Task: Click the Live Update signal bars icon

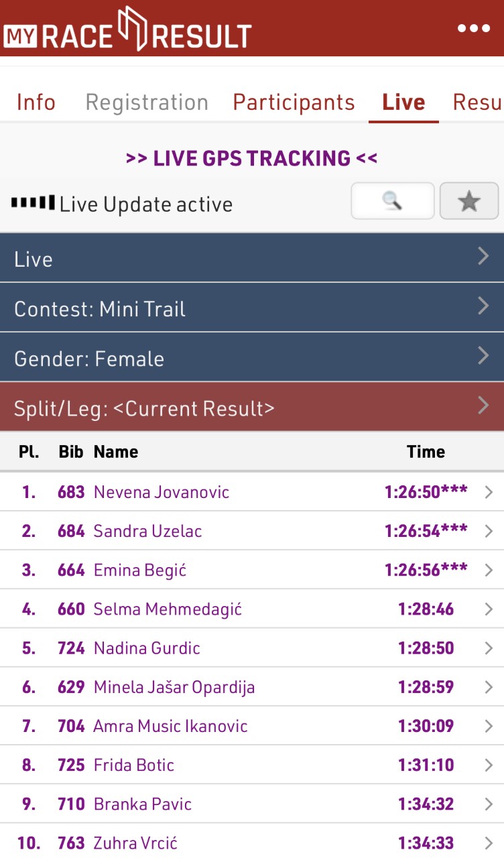Action: pos(32,202)
